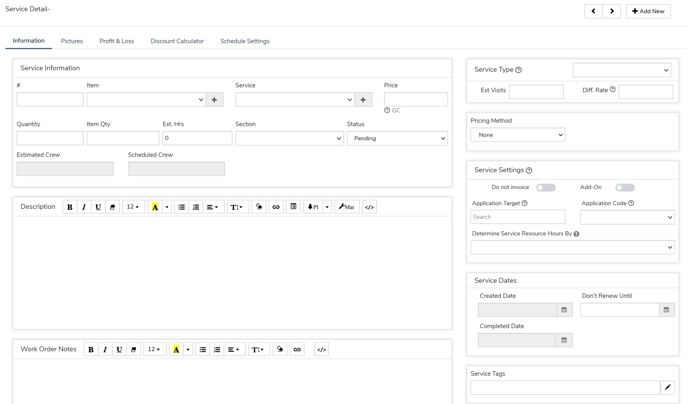Switch to Discount Calculator tab
The width and height of the screenshot is (688, 404).
[x=177, y=41]
